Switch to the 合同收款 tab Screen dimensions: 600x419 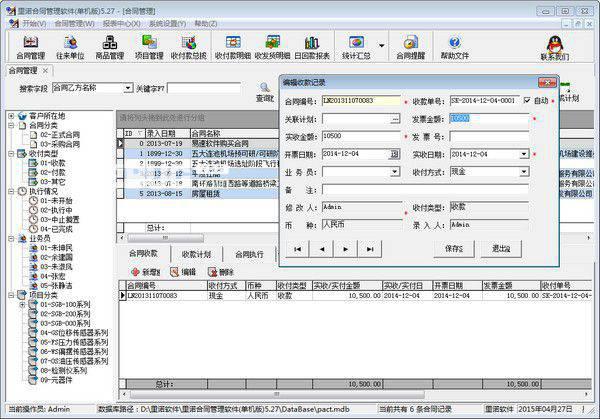(143, 253)
